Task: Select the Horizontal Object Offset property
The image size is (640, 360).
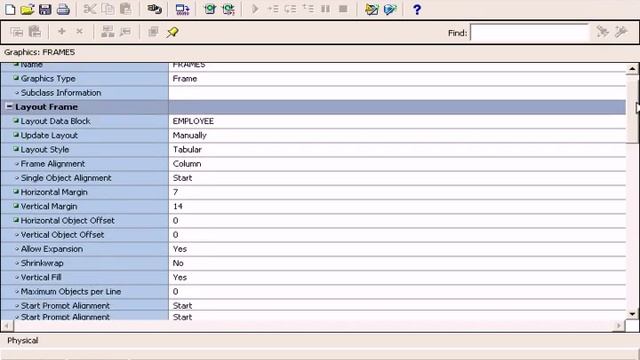Action: click(85, 221)
